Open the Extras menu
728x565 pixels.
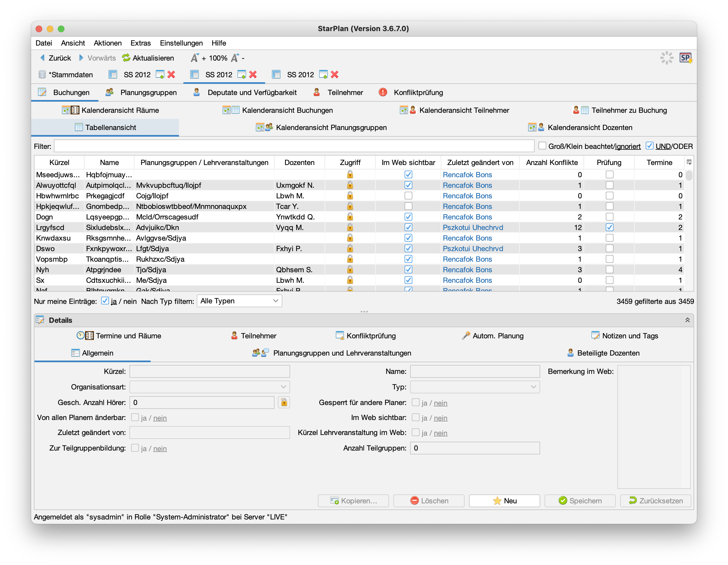(140, 43)
